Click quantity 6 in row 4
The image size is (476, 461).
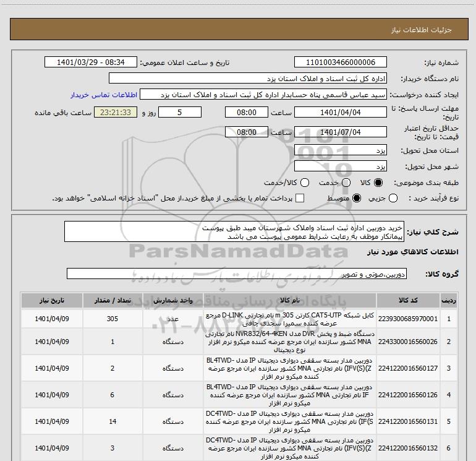tap(113, 395)
